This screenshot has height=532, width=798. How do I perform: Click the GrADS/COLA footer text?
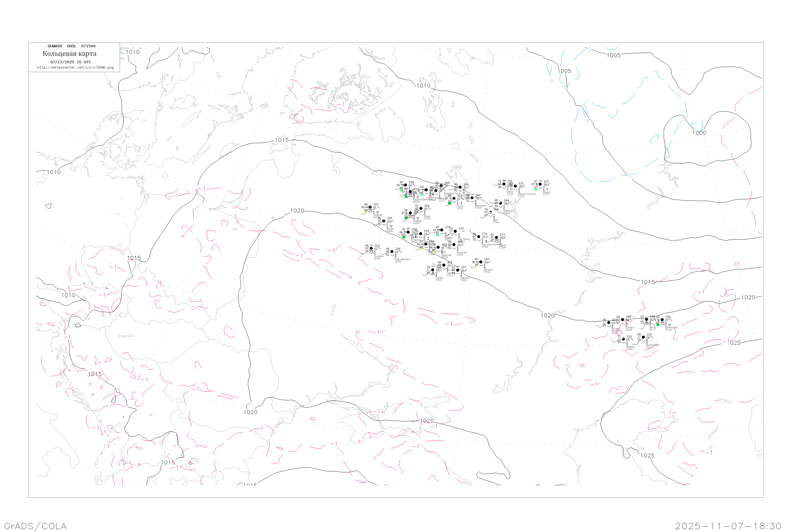[35, 526]
